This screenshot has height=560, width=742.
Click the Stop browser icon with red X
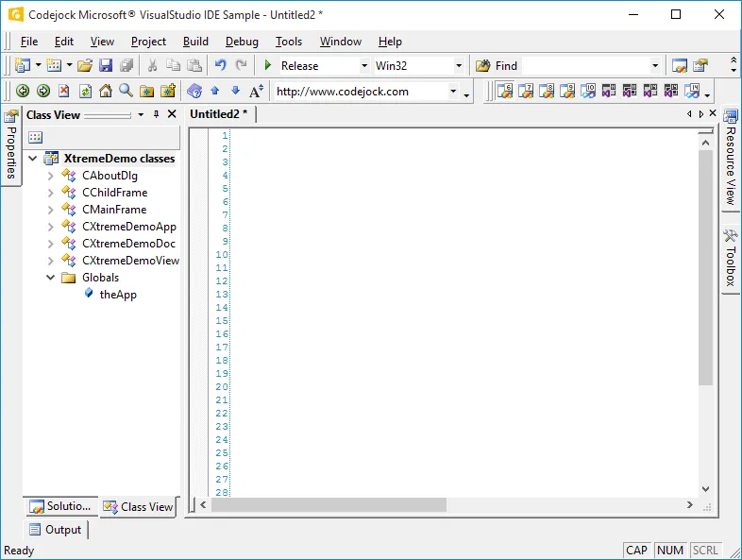coord(64,91)
